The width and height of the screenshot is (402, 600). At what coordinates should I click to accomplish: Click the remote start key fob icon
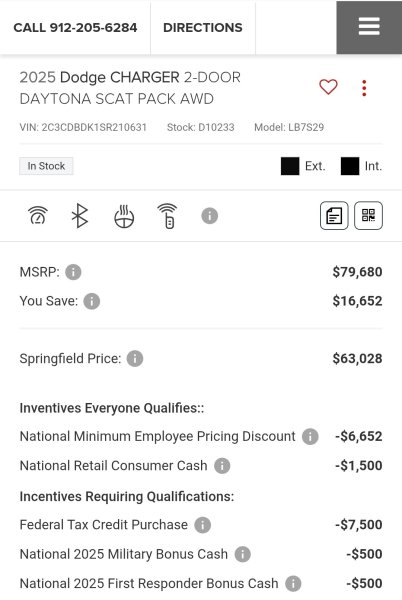168,216
